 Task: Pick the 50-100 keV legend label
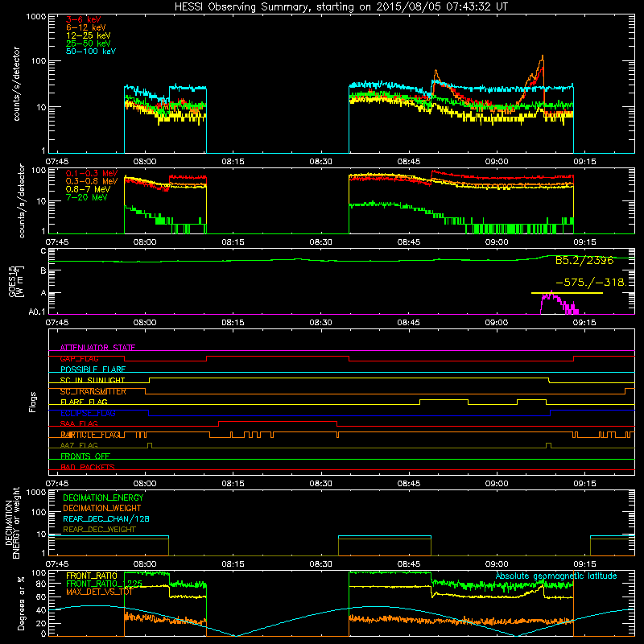(91, 52)
